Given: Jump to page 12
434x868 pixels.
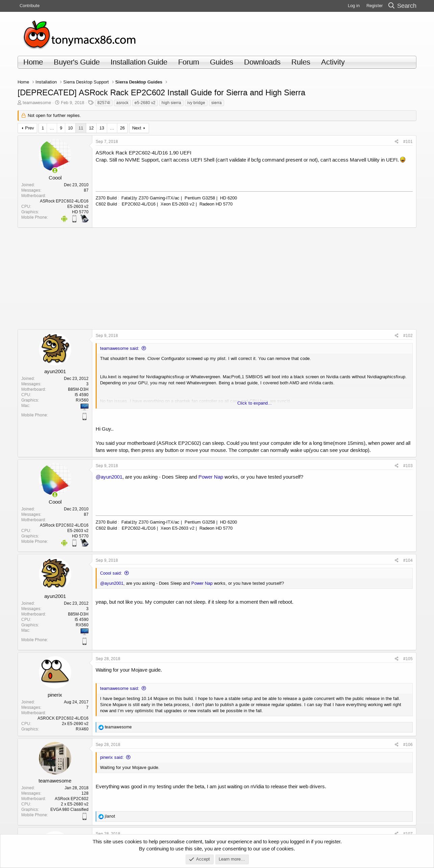Looking at the screenshot, I should (x=91, y=128).
